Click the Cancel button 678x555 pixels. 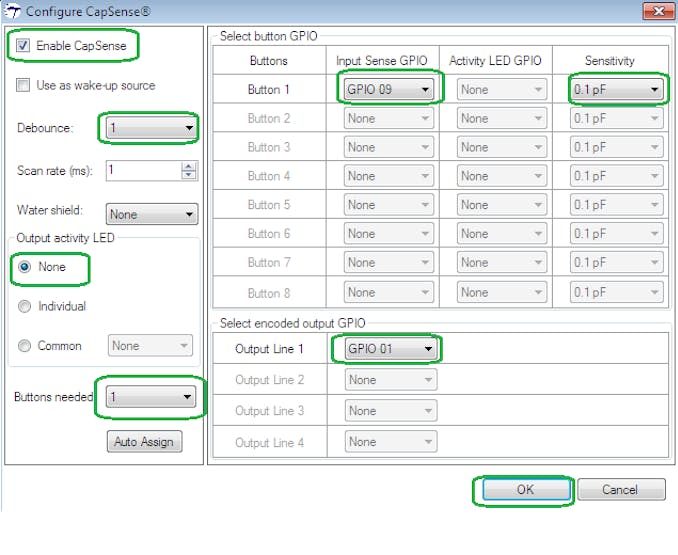click(x=621, y=489)
